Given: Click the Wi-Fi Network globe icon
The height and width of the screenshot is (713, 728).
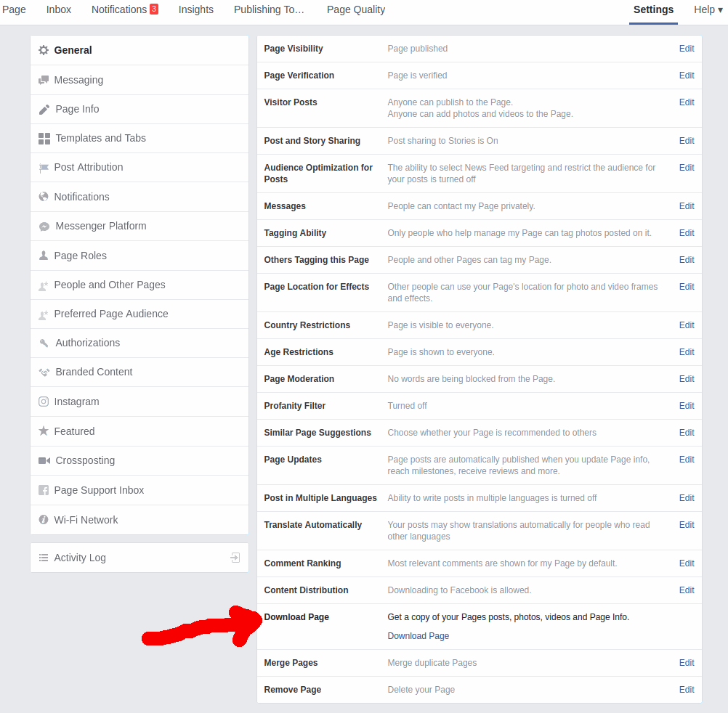Looking at the screenshot, I should pos(42,519).
